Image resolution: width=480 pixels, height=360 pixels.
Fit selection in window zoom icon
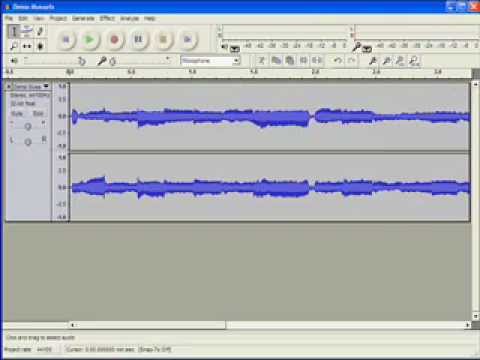coord(400,60)
